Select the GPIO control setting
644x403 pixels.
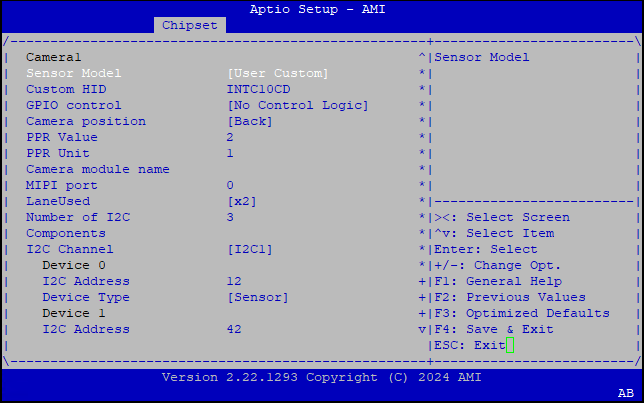[x=74, y=105]
